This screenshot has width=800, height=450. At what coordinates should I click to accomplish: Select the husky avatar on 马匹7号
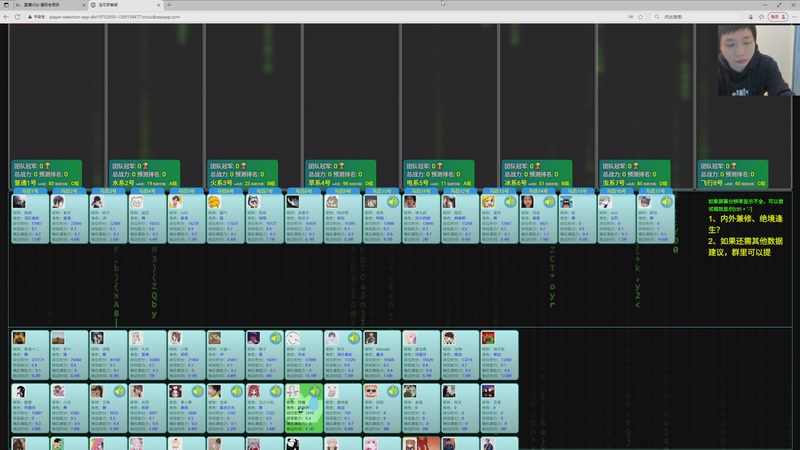pyautogui.click(x=253, y=202)
